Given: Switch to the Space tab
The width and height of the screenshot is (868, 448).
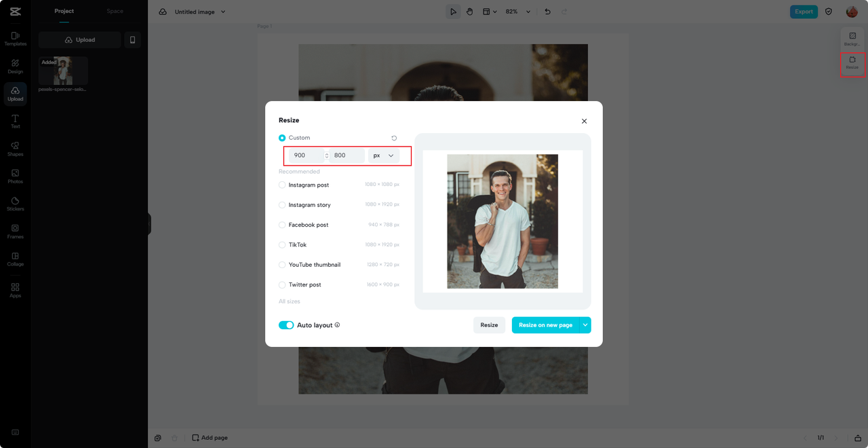Looking at the screenshot, I should pos(115,11).
